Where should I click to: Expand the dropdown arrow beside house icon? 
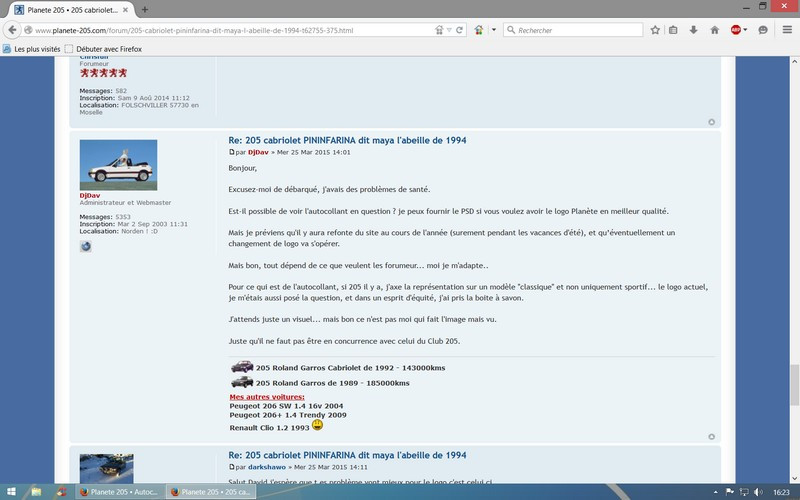click(x=493, y=30)
